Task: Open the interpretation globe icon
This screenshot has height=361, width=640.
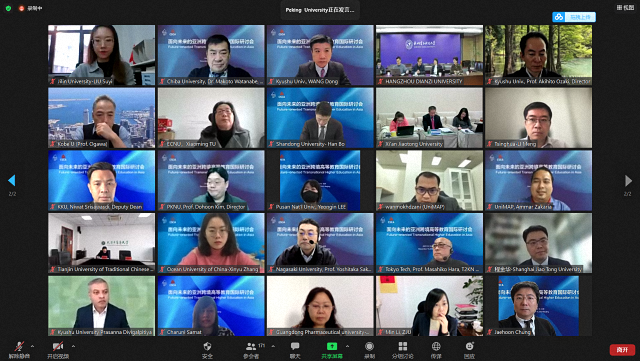Action: pyautogui.click(x=436, y=350)
